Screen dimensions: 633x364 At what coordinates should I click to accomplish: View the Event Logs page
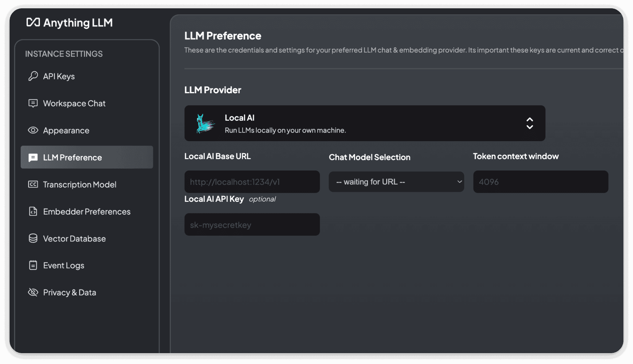[87, 265]
